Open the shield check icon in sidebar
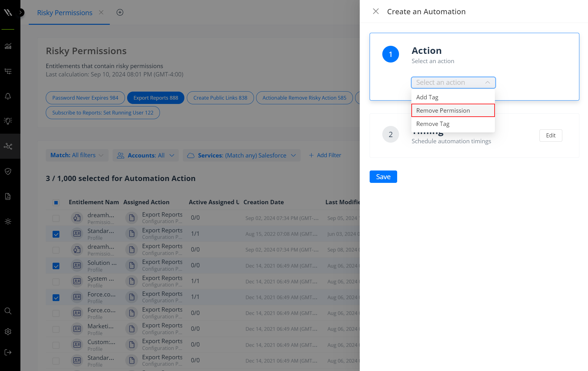Viewport: 588px width, 371px height. [x=8, y=171]
